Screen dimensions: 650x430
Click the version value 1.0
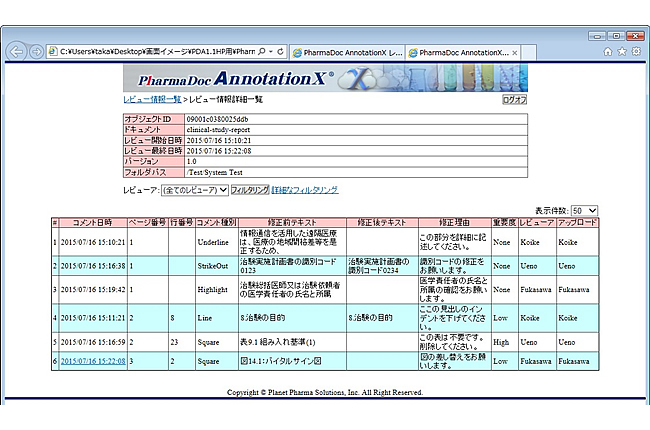(x=192, y=161)
